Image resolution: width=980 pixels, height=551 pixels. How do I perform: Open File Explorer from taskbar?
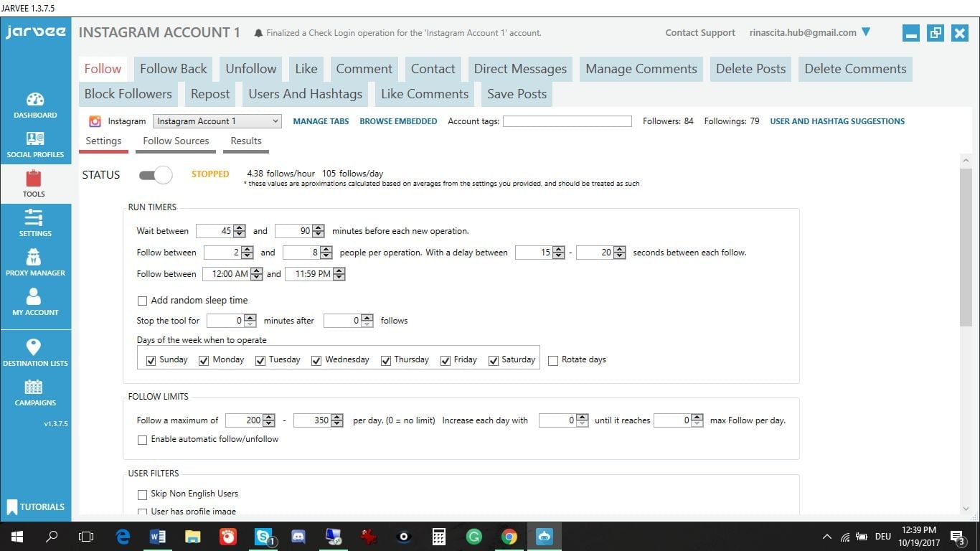tap(192, 536)
